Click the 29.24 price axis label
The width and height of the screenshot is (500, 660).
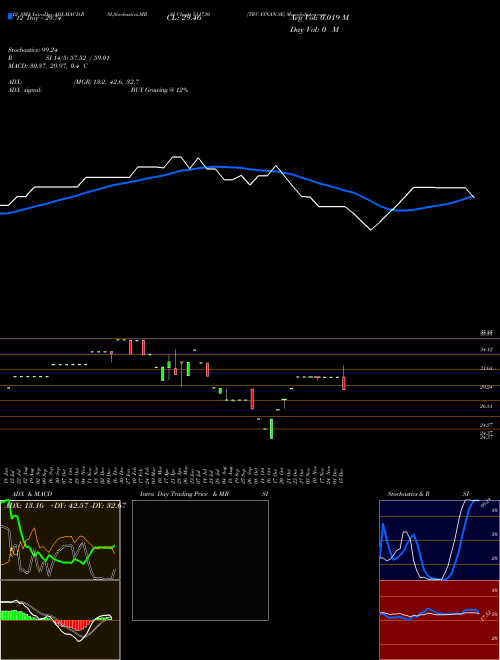[486, 387]
